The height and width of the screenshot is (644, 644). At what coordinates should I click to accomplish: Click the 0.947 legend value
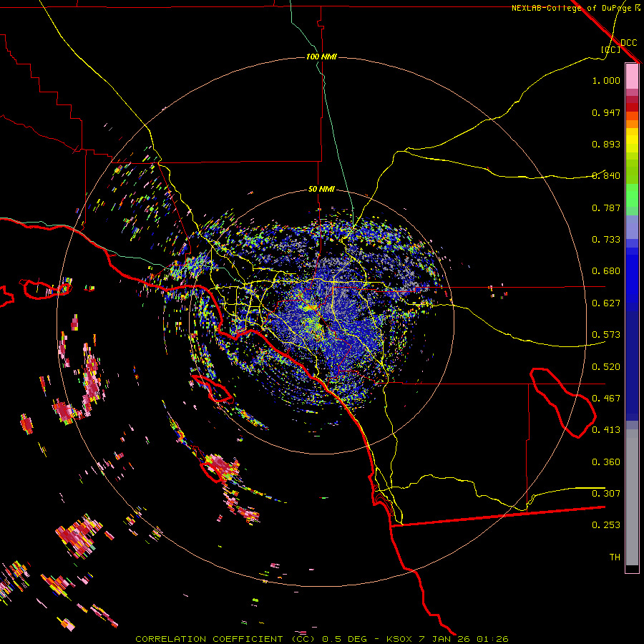(606, 112)
